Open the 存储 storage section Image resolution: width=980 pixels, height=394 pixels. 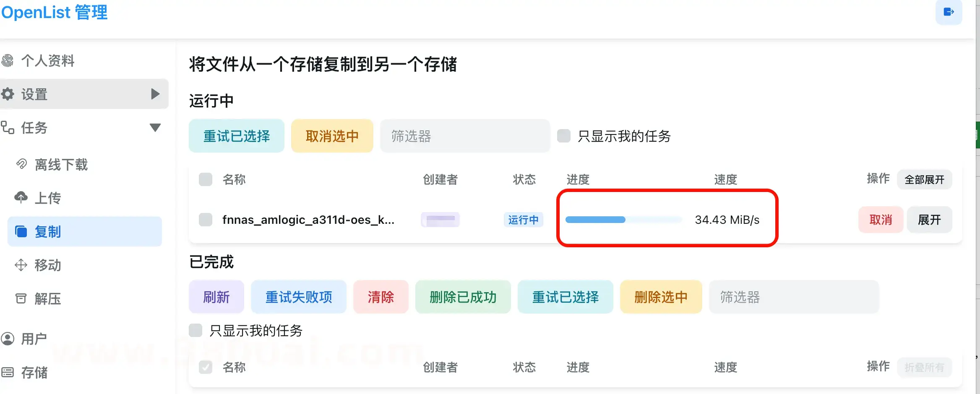(35, 373)
